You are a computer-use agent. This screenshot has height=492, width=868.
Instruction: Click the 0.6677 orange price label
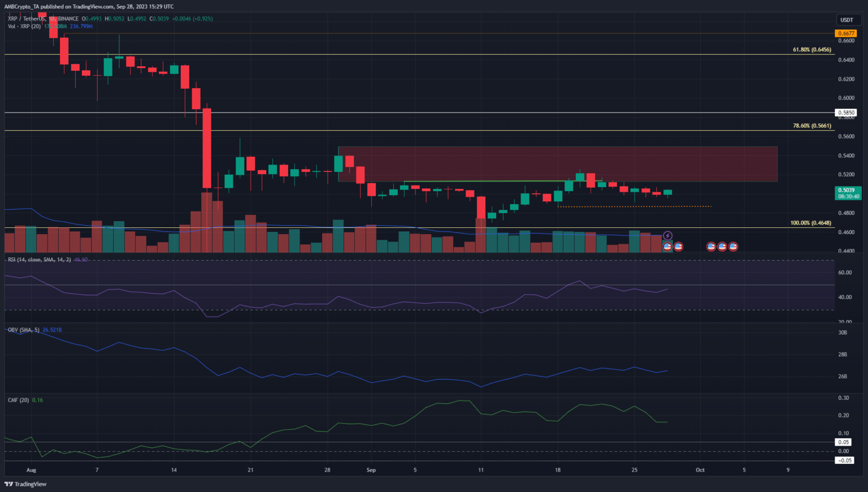click(x=846, y=33)
